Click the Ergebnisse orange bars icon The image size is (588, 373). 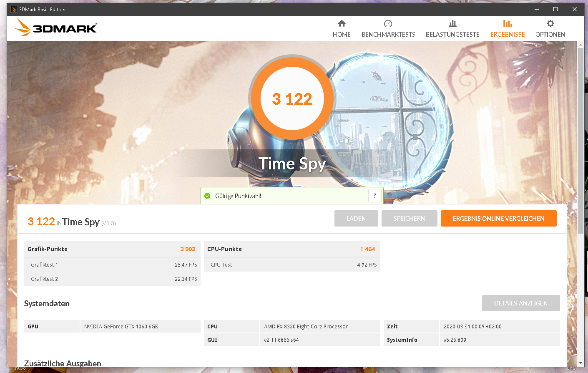pos(508,23)
